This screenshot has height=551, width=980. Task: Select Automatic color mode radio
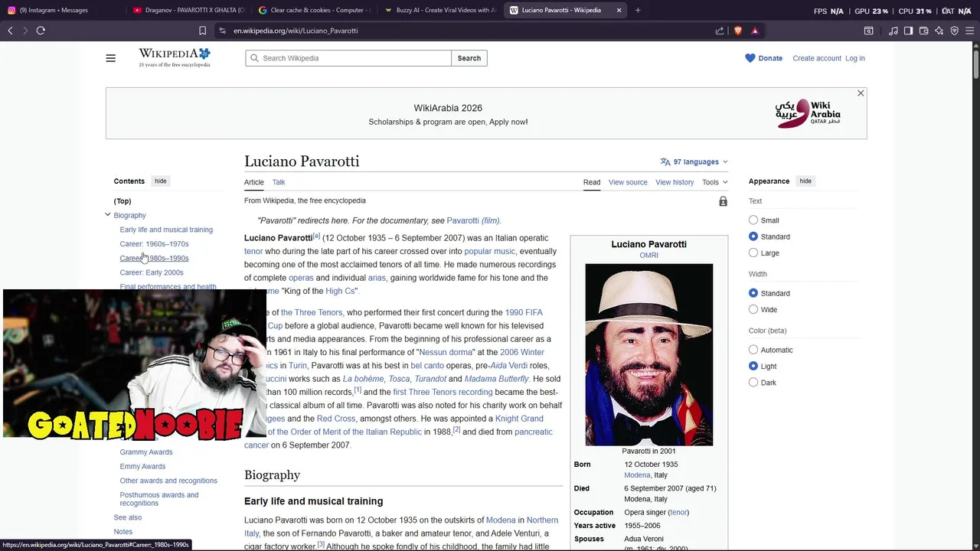pos(753,350)
